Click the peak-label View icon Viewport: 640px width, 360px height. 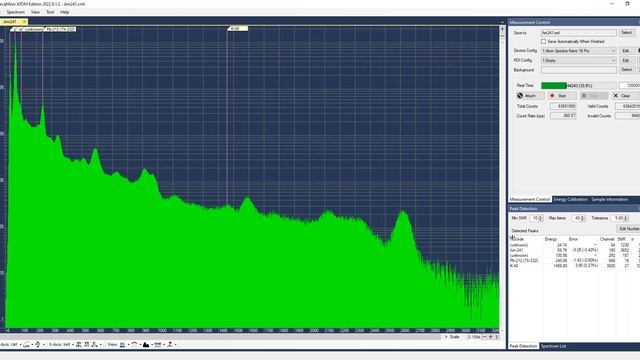(170, 345)
